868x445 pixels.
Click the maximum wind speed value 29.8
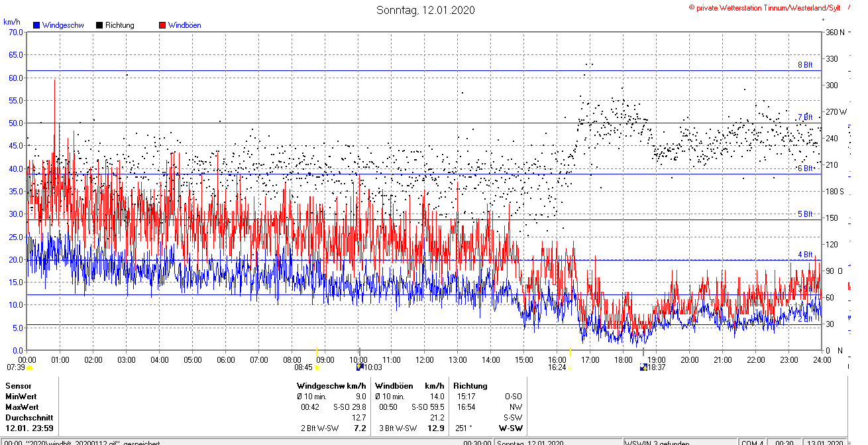click(x=358, y=407)
